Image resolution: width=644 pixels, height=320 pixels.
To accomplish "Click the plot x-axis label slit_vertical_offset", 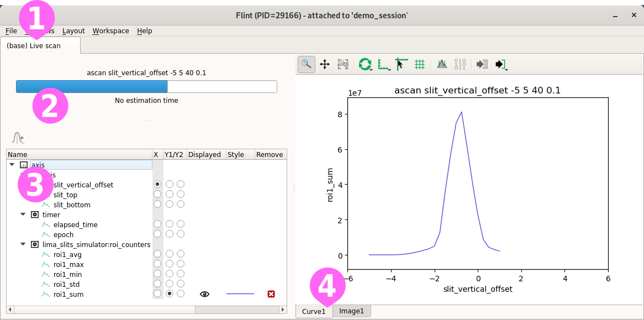I will click(x=478, y=289).
